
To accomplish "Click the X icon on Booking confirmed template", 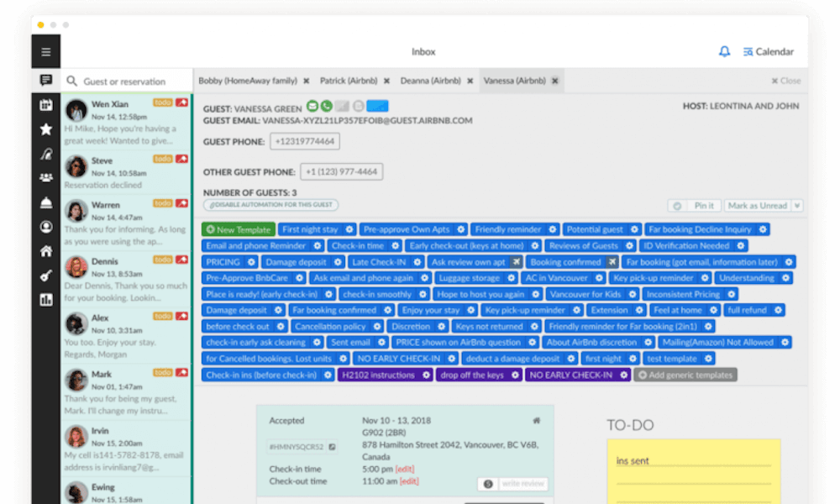I will 612,262.
